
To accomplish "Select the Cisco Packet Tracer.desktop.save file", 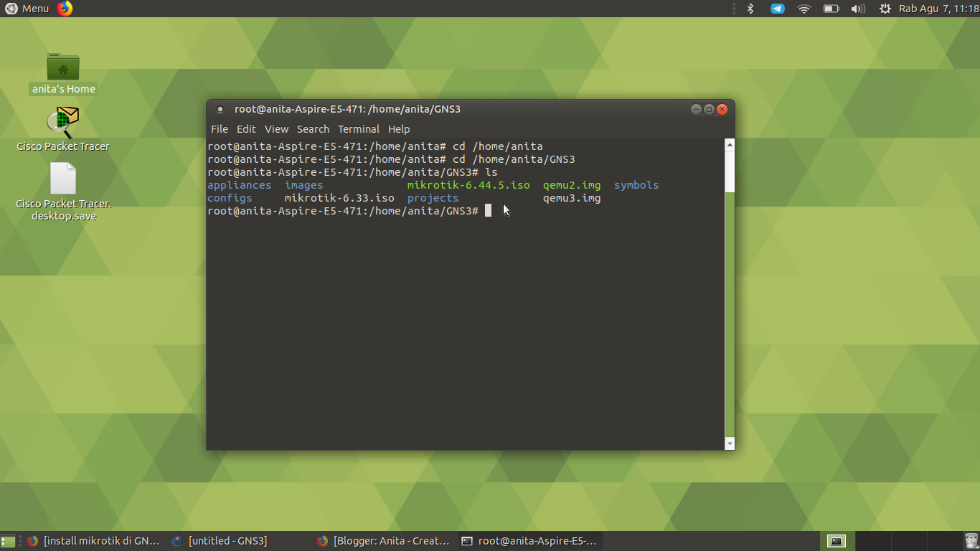I will [63, 192].
